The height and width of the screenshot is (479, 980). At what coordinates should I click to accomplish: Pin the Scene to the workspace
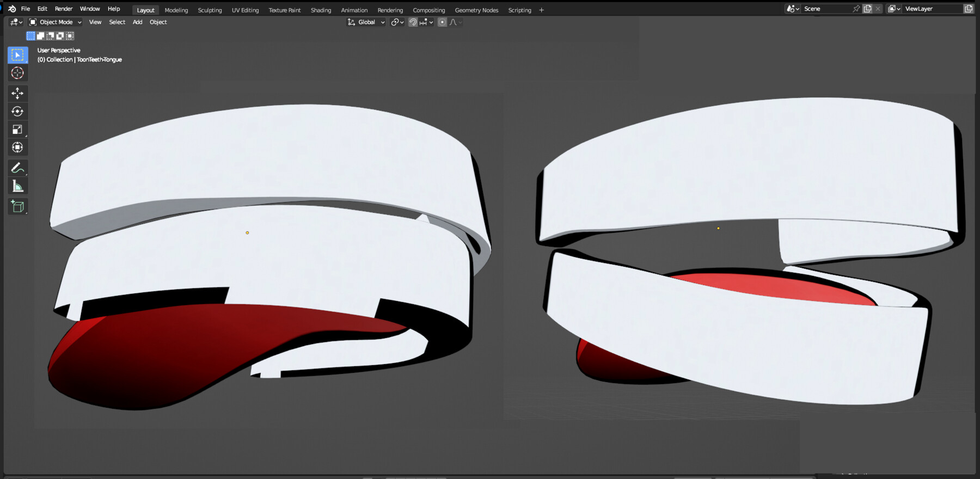[x=856, y=9]
